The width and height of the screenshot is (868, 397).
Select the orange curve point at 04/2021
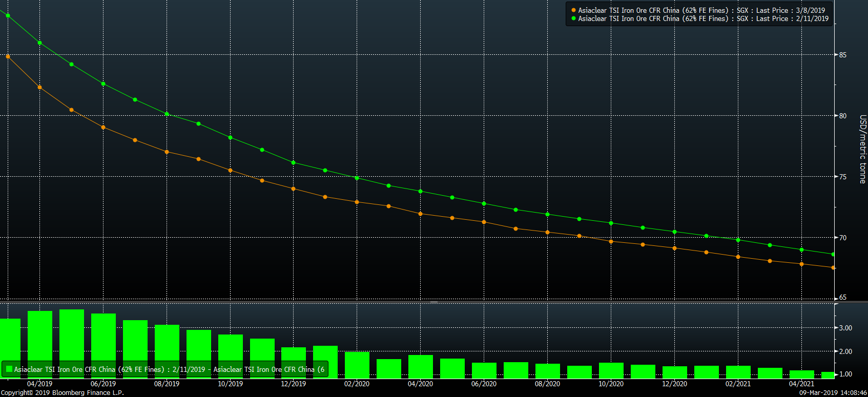802,264
